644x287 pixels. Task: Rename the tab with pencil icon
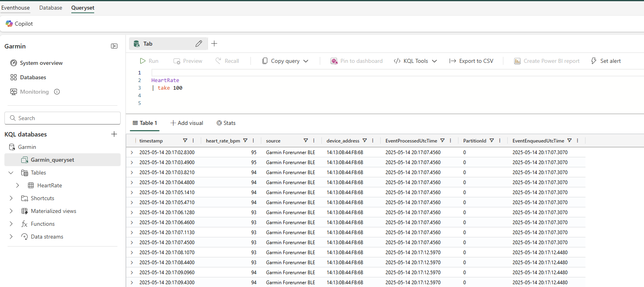coord(199,44)
